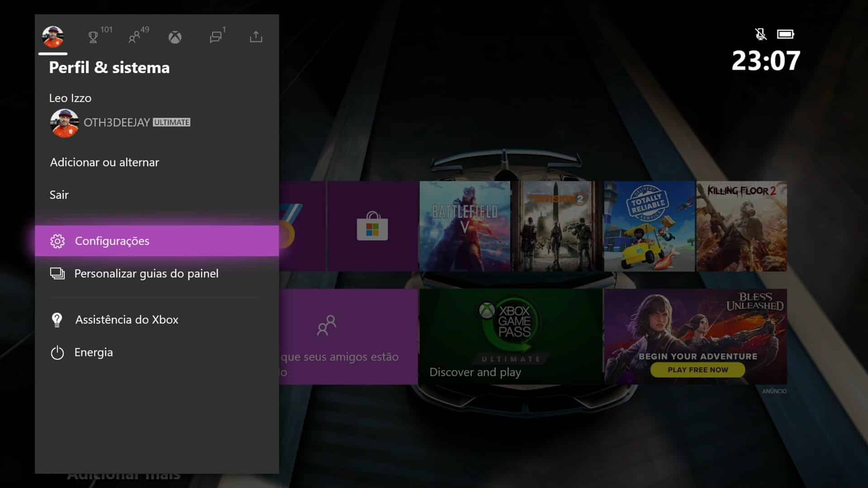Click the Perfil & sistema heading
868x488 pixels.
pyautogui.click(x=109, y=67)
